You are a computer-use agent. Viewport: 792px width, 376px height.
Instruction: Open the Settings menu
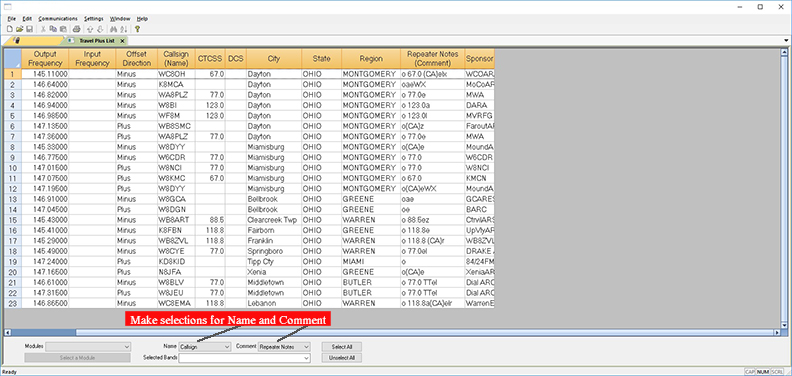coord(93,19)
